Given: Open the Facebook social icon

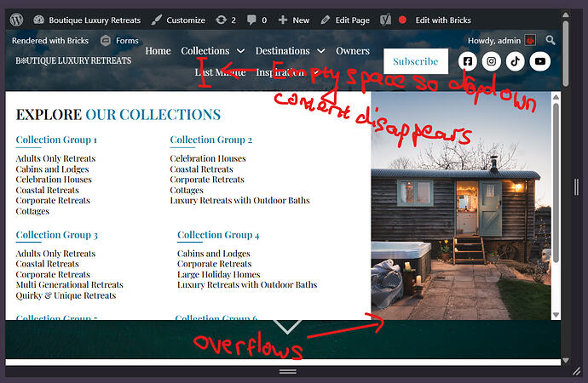Looking at the screenshot, I should pos(467,61).
